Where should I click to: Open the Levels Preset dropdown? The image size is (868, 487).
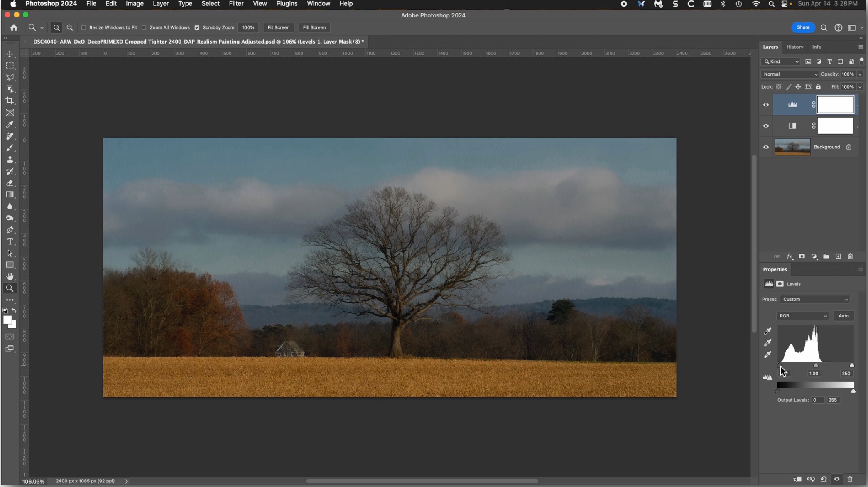(x=814, y=299)
